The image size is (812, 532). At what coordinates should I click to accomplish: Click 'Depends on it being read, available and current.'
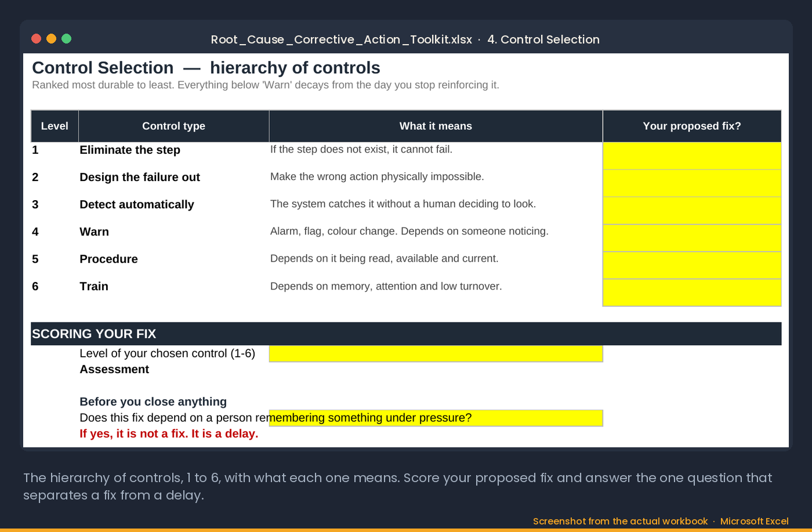[385, 258]
